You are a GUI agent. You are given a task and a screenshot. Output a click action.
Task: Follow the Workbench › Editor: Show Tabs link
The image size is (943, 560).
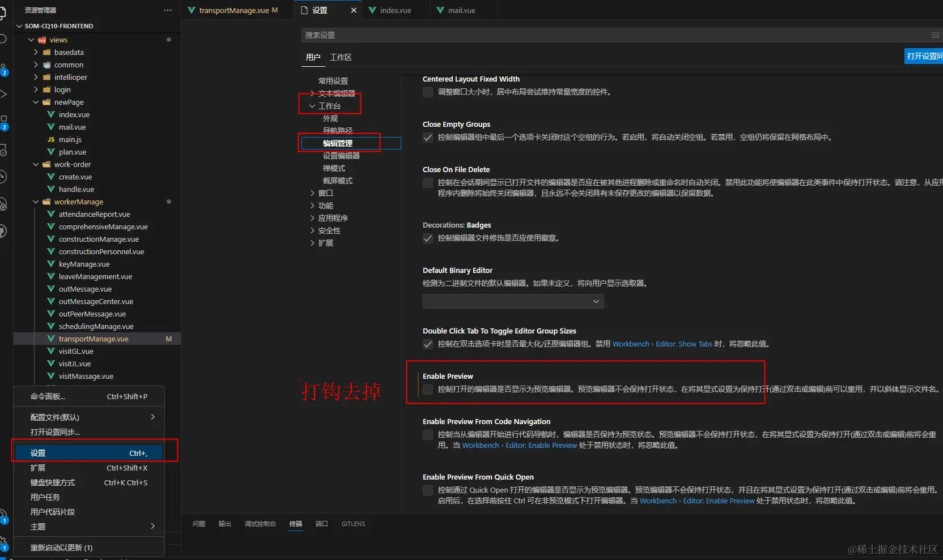coord(662,344)
